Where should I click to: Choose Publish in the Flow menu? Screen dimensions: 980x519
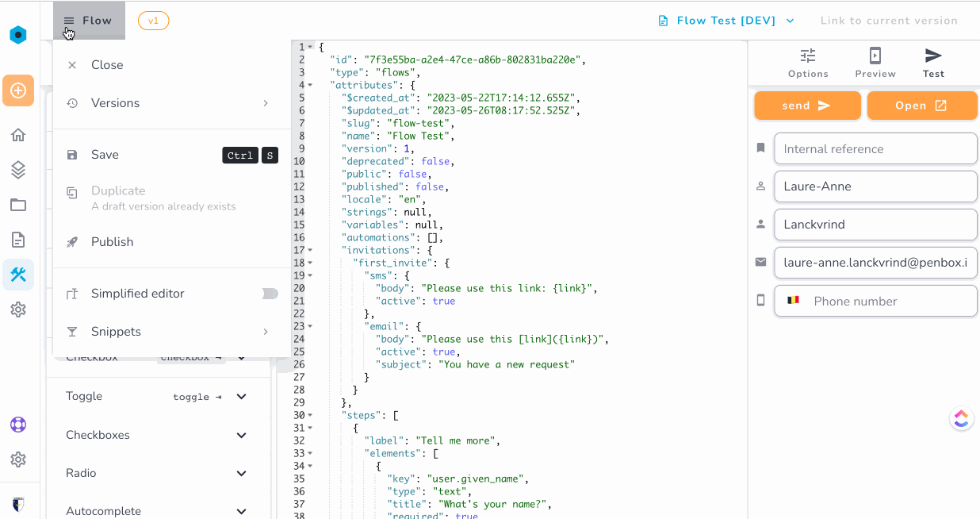pos(171,242)
